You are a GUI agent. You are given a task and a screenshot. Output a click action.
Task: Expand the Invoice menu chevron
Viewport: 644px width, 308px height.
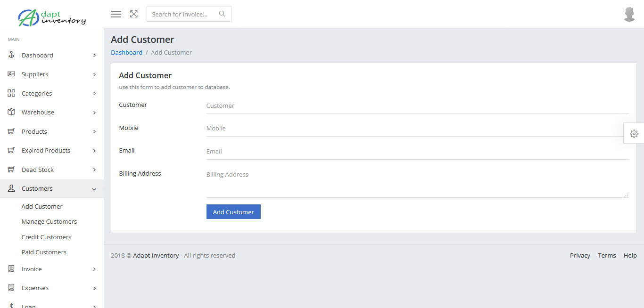(x=94, y=269)
